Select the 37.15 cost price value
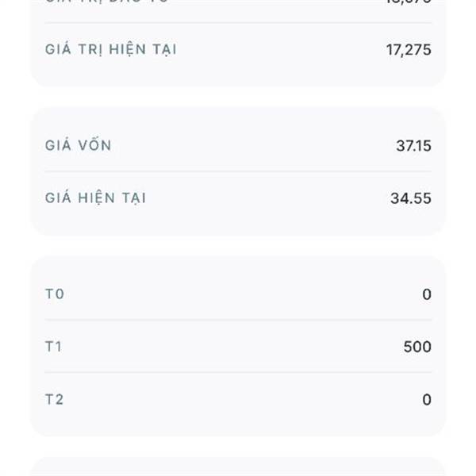The image size is (476, 476). point(413,146)
